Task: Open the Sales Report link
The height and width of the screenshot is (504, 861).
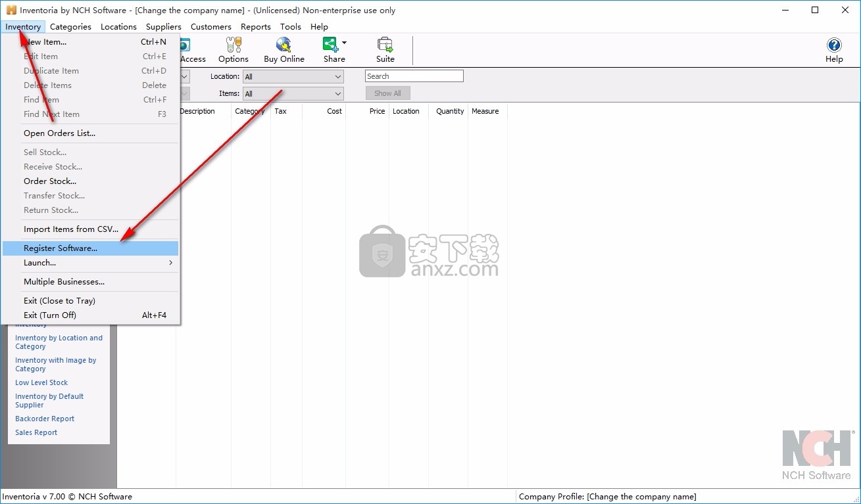Action: click(x=36, y=432)
